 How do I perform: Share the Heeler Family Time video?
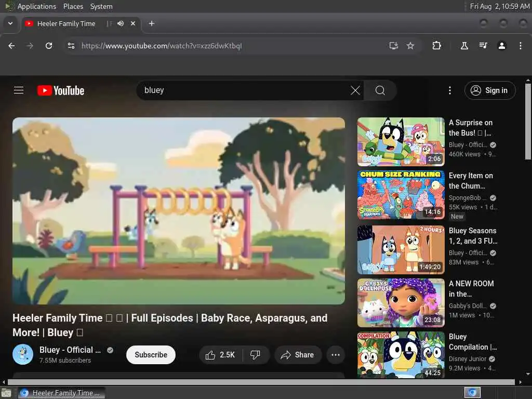(298, 355)
